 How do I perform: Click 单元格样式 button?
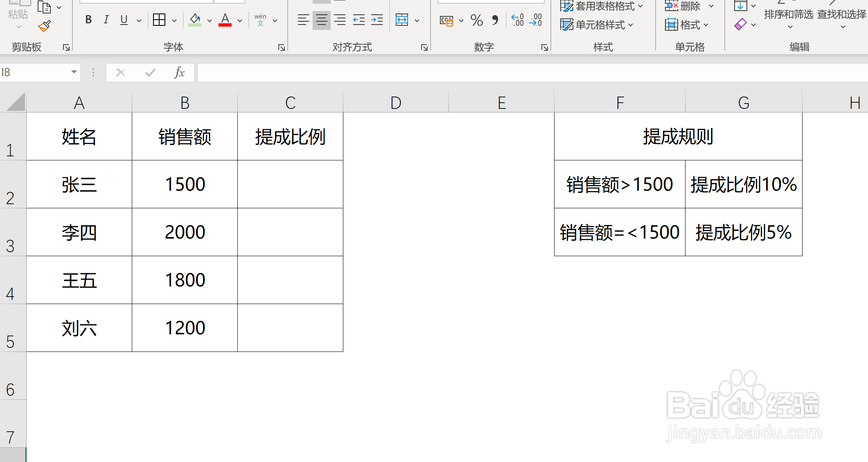598,25
